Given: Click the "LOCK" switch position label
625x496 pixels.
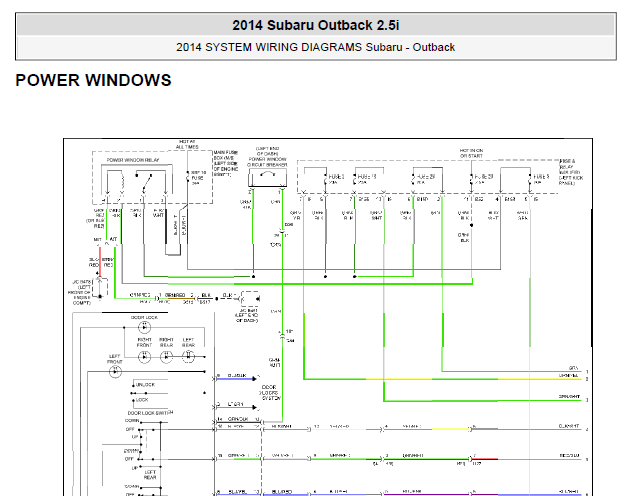Looking at the screenshot, I should (x=142, y=400).
